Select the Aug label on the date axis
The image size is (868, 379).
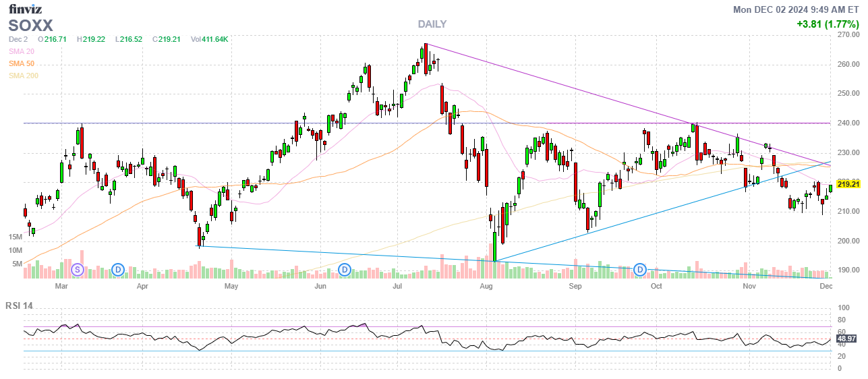486,287
